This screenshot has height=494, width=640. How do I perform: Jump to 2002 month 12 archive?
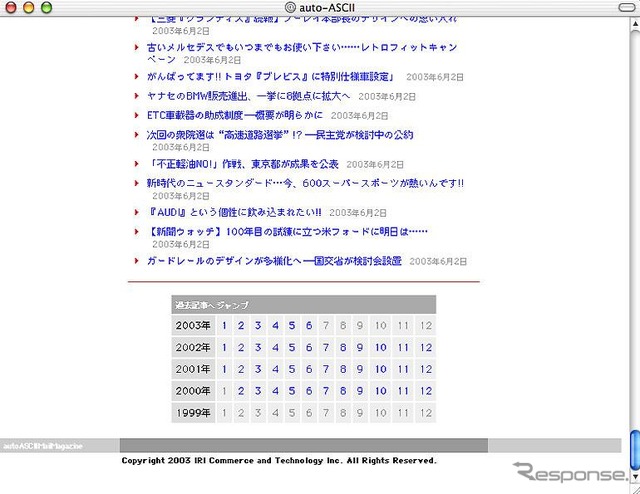(426, 347)
